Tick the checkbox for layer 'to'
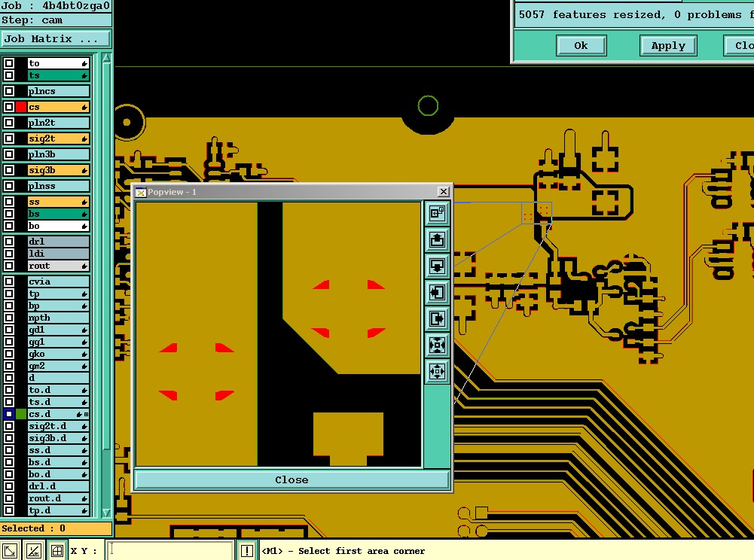754x560 pixels. coord(8,63)
